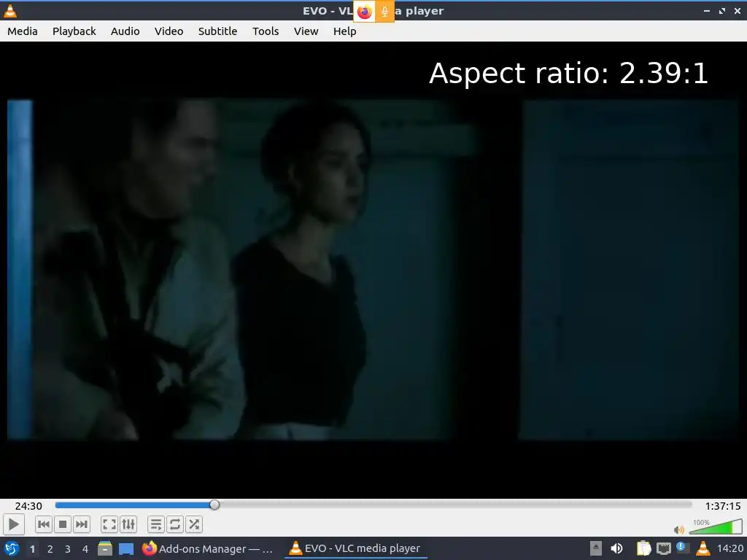Minimize the VLC window
The image size is (747, 560).
(x=706, y=11)
